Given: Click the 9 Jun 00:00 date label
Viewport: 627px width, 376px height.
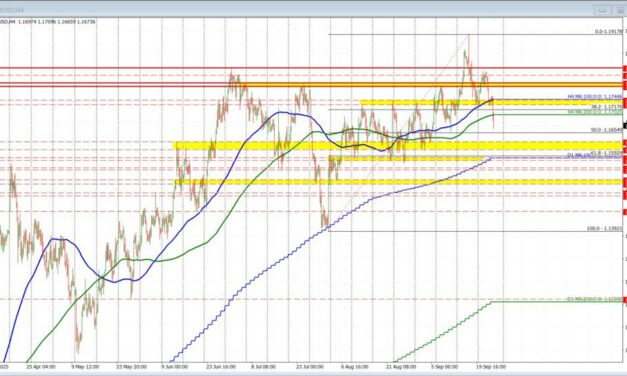Looking at the screenshot, I should (175, 366).
